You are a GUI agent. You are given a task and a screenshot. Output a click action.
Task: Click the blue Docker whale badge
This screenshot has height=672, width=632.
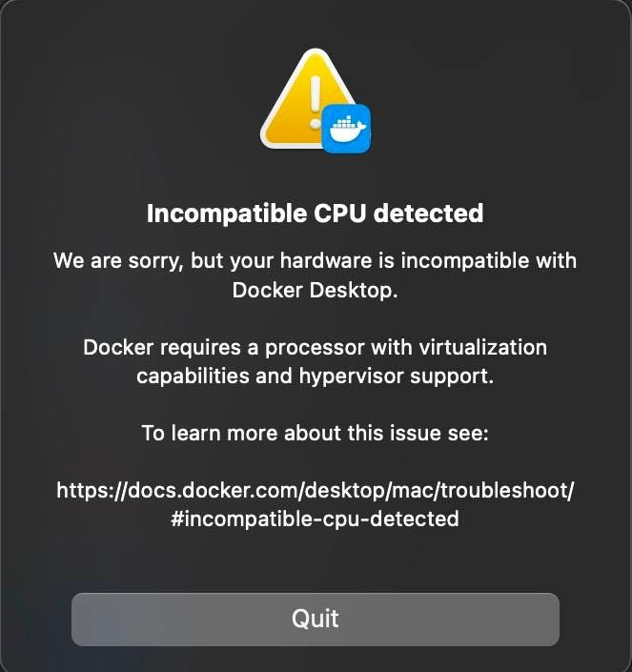[x=346, y=129]
